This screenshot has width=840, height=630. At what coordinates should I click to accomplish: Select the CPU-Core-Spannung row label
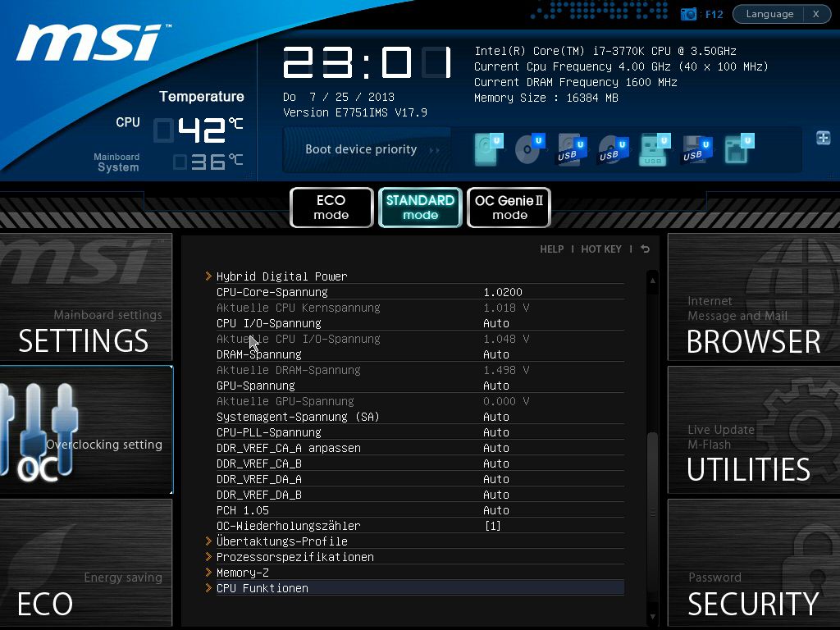pos(272,292)
